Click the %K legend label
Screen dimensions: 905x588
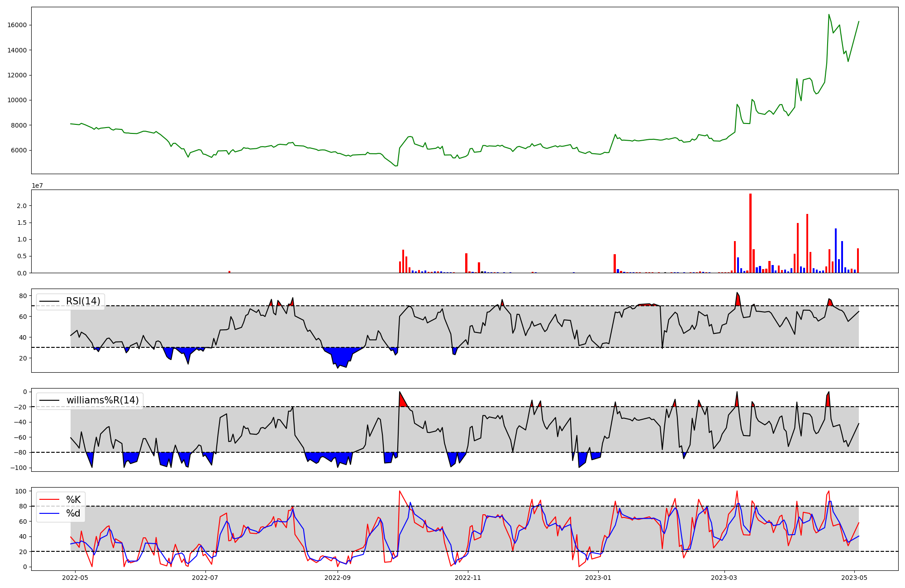(73, 500)
